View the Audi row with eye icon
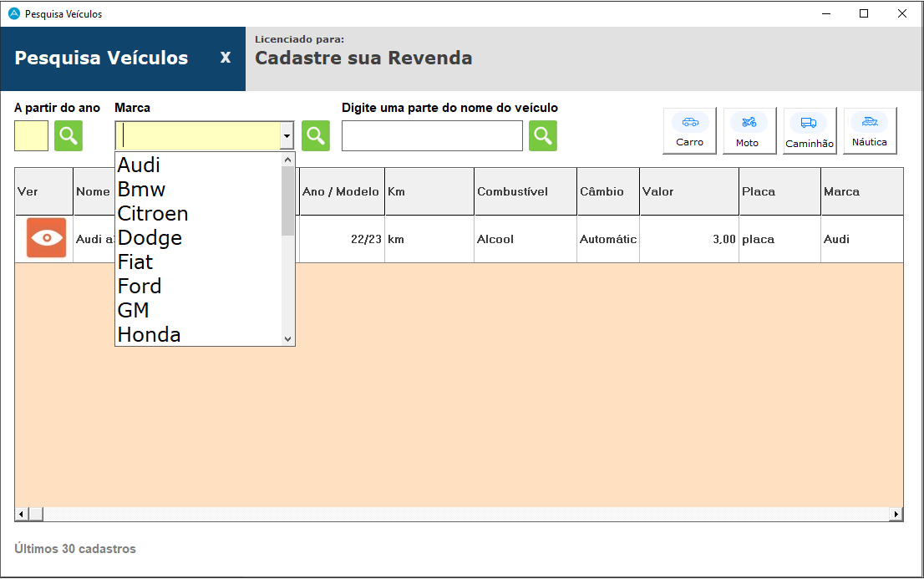Image resolution: width=924 pixels, height=579 pixels. (46, 237)
